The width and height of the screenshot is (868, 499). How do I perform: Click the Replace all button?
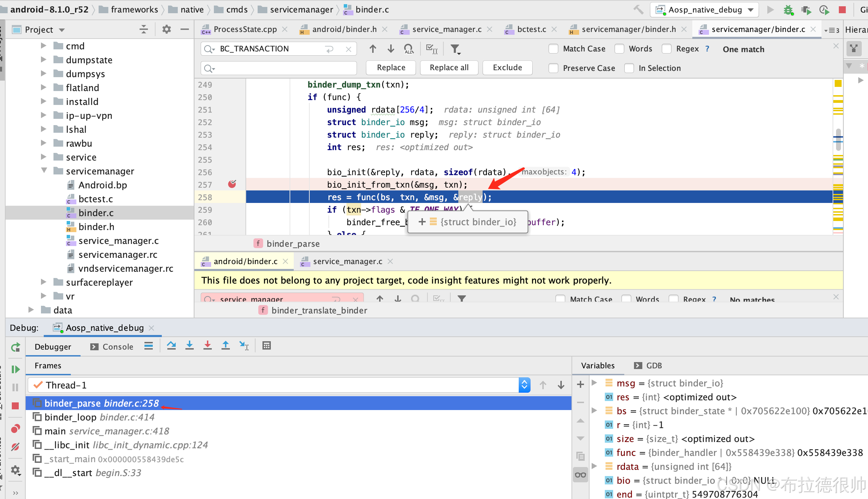coord(449,67)
